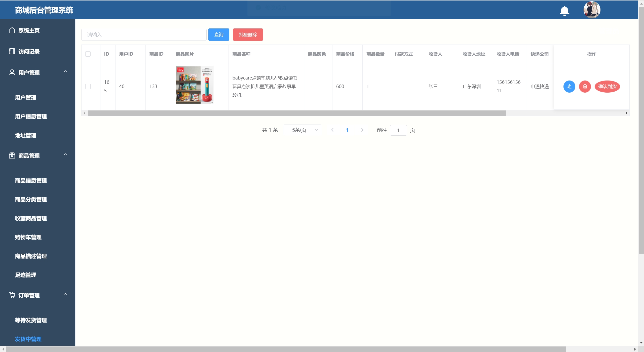The image size is (644, 352).
Task: Open the user avatar in the header
Action: 592,10
